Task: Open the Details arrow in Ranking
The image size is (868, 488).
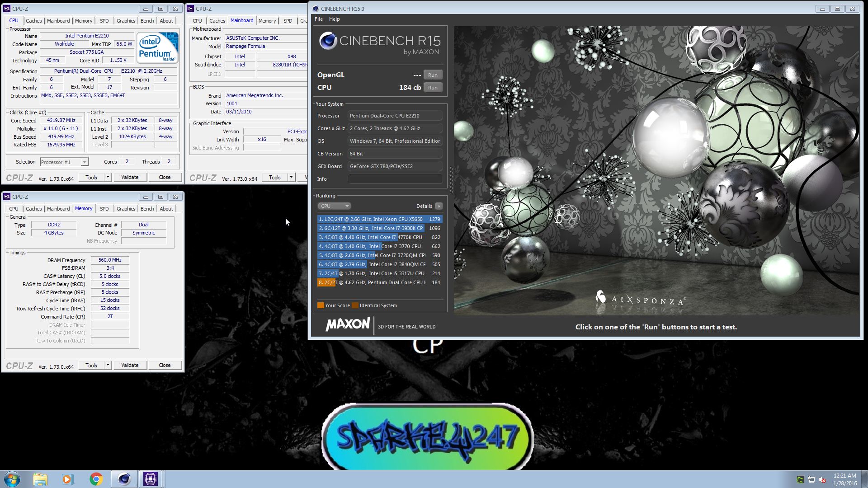Action: 439,206
